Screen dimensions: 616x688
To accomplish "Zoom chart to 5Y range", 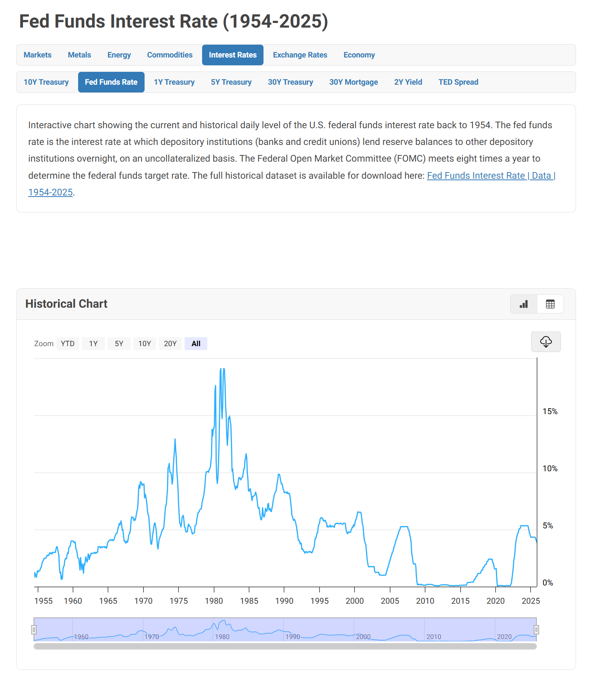I will click(119, 343).
